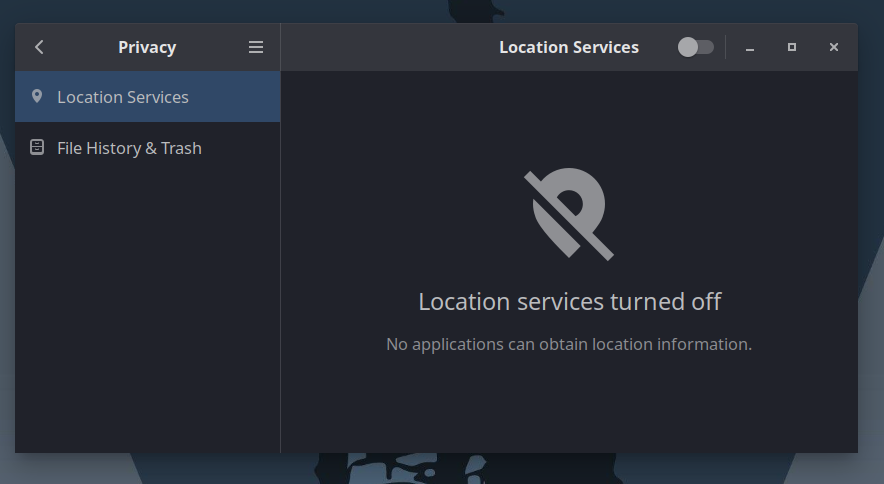Click the large crossed-out location icon
This screenshot has width=884, height=484.
(x=568, y=214)
